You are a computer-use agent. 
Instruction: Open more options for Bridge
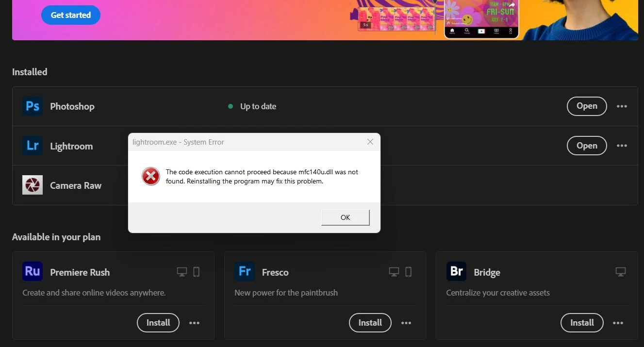(618, 323)
